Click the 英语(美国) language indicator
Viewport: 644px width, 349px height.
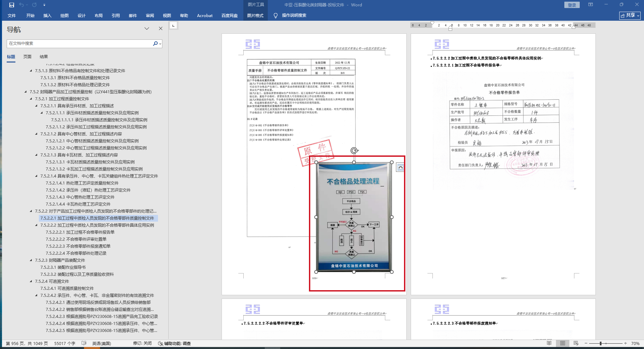click(x=101, y=344)
